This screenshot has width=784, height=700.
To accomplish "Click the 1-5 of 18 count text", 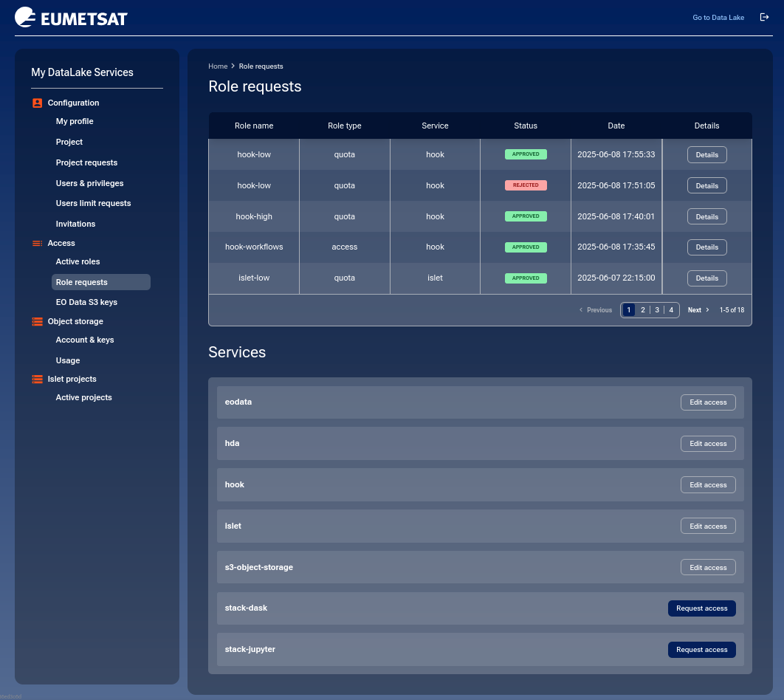I will tap(732, 310).
